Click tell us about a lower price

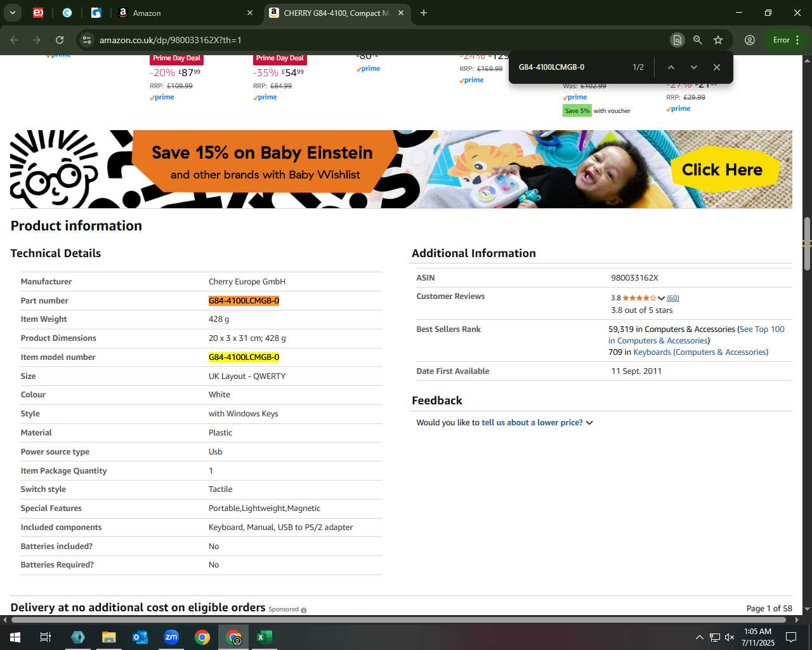click(x=532, y=423)
